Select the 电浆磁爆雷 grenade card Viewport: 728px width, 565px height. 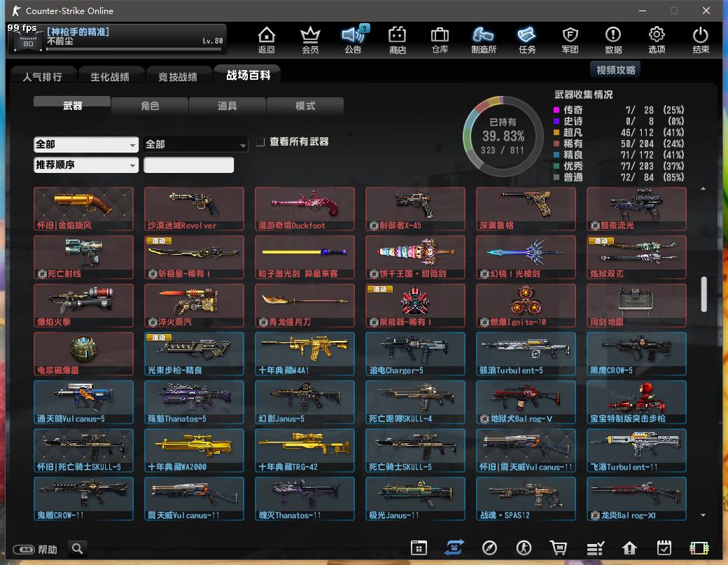coord(83,354)
